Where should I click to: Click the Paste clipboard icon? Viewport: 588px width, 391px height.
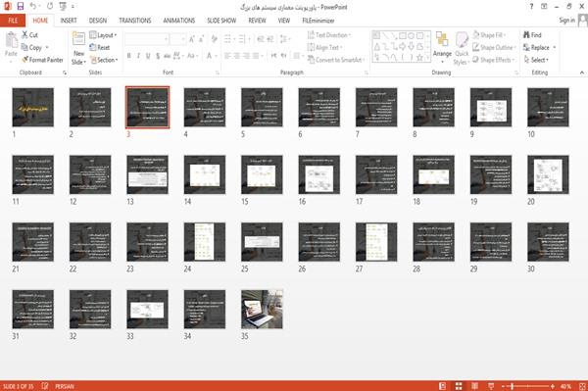[x=11, y=40]
